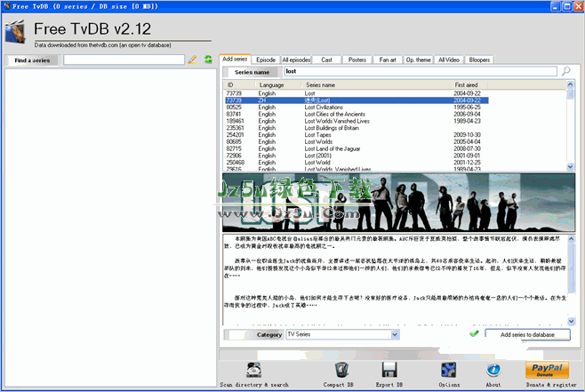Click results list scroll up arrow
The image size is (585, 392).
(x=570, y=84)
